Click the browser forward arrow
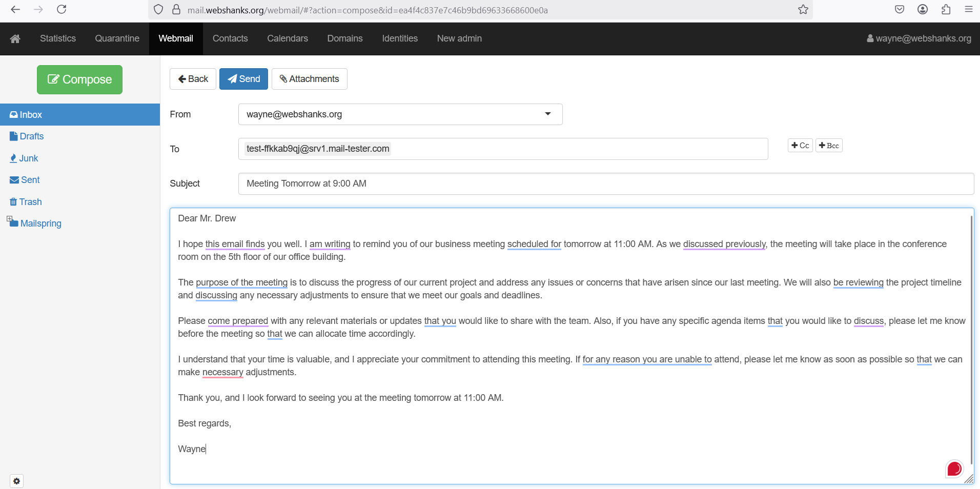The image size is (980, 489). tap(38, 9)
